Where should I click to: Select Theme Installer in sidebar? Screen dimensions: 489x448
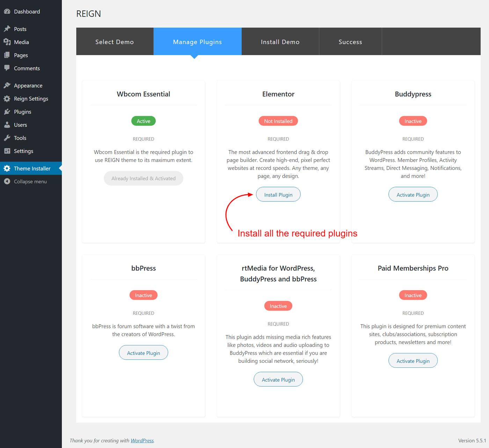[31, 169]
